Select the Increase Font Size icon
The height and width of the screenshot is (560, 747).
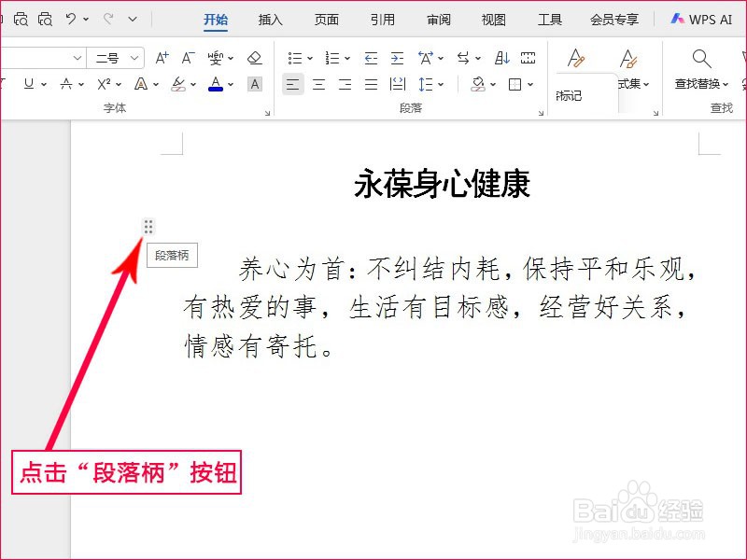point(161,58)
